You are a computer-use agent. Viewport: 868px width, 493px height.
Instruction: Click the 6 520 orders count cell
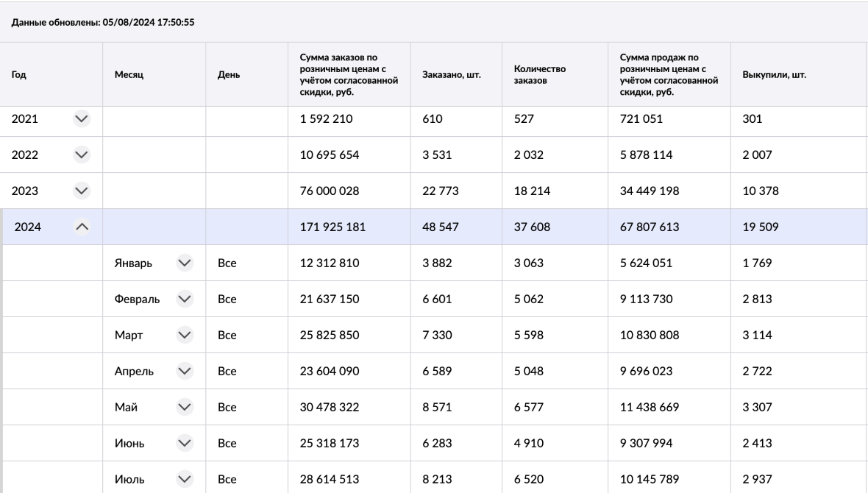click(555, 478)
